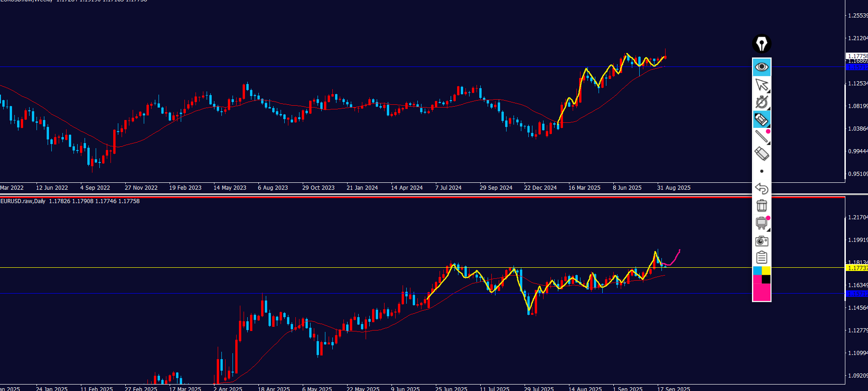Image resolution: width=868 pixels, height=391 pixels.
Task: Select the arrow cursor tool
Action: [x=761, y=84]
